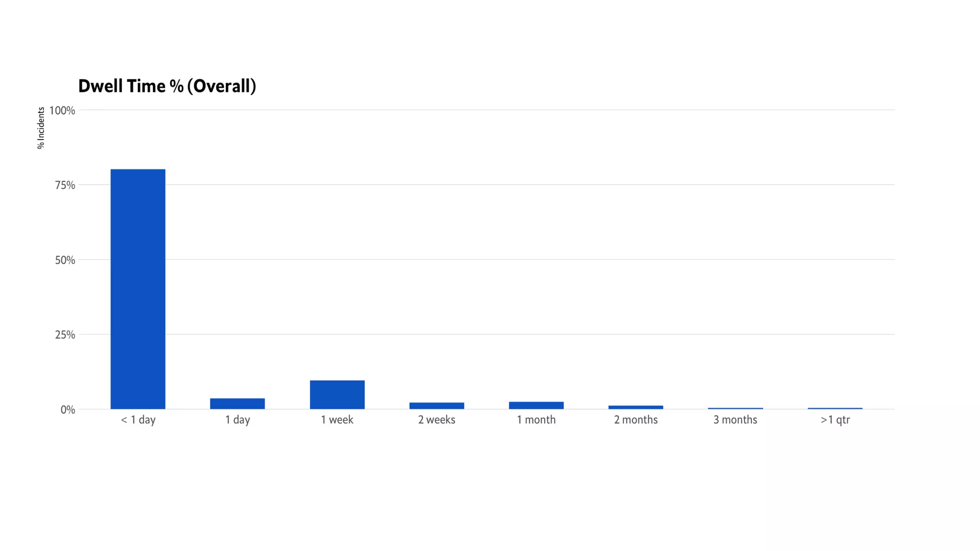Click the '1 week' bar
This screenshot has height=551, width=980.
click(337, 395)
